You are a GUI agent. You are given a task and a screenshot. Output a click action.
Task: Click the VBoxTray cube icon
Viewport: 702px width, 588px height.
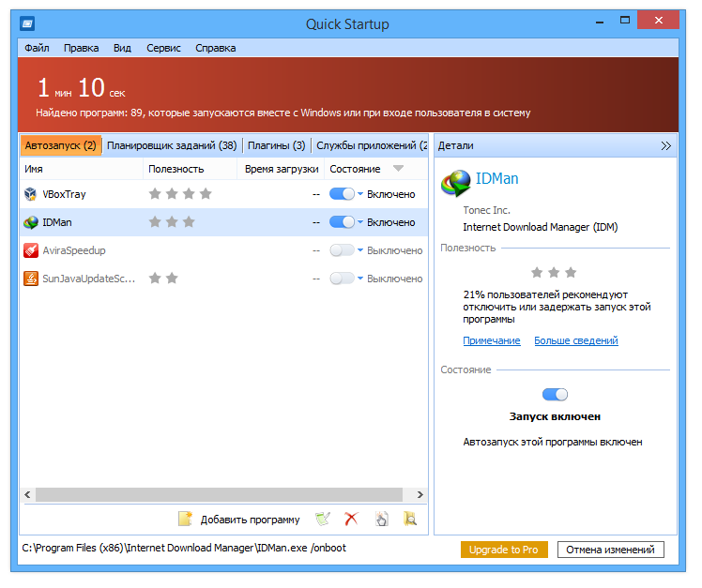click(30, 194)
